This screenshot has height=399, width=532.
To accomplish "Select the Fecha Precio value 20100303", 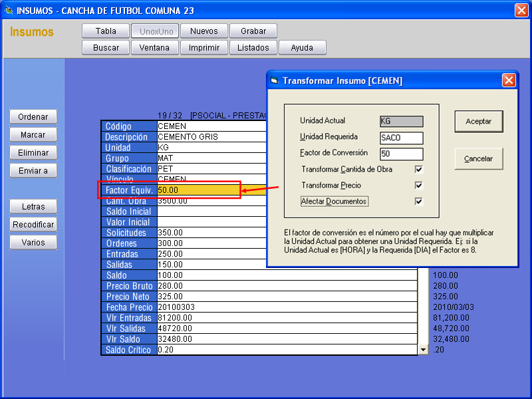I will [176, 307].
